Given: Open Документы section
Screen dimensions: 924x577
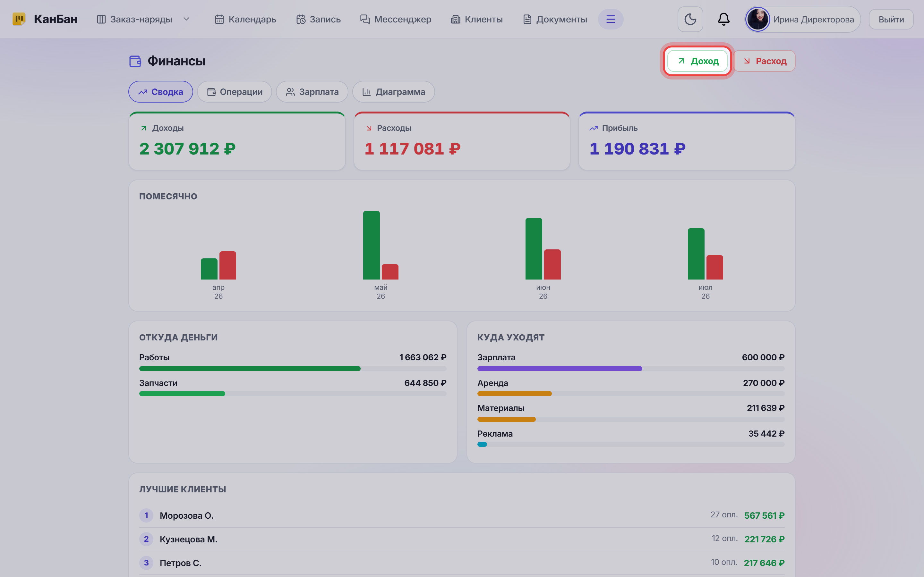Looking at the screenshot, I should (555, 19).
